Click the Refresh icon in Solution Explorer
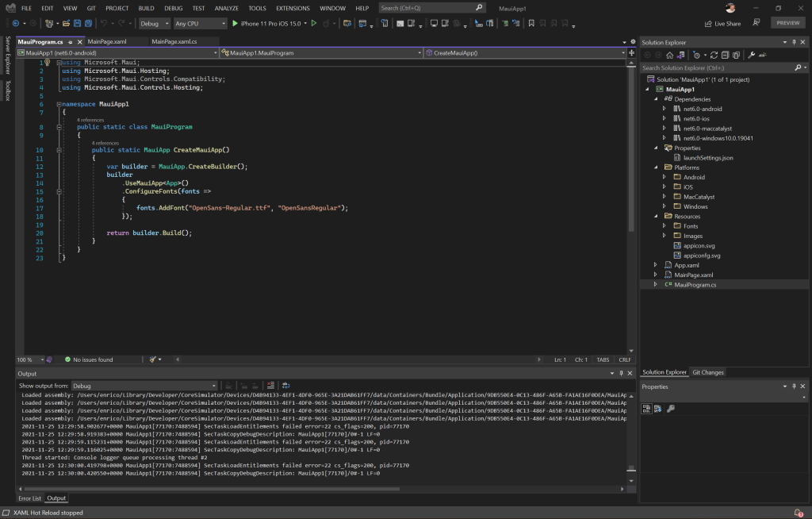 click(x=714, y=55)
